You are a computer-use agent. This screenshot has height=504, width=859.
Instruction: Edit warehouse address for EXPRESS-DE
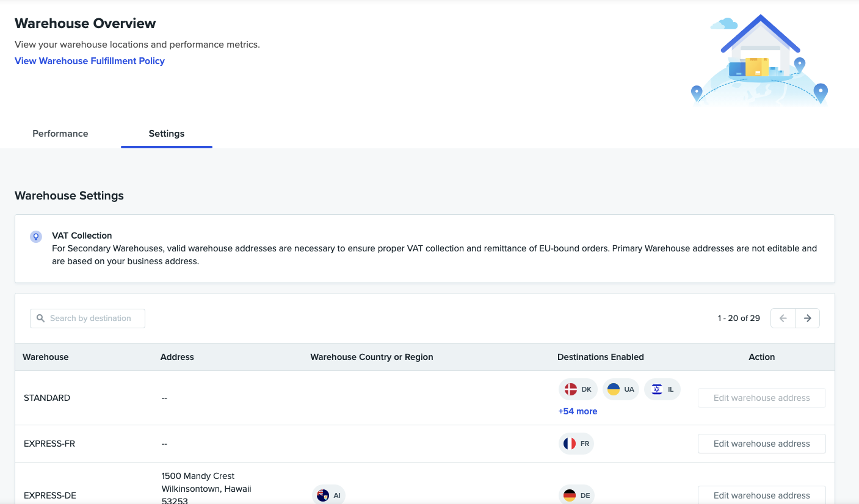[761, 495]
